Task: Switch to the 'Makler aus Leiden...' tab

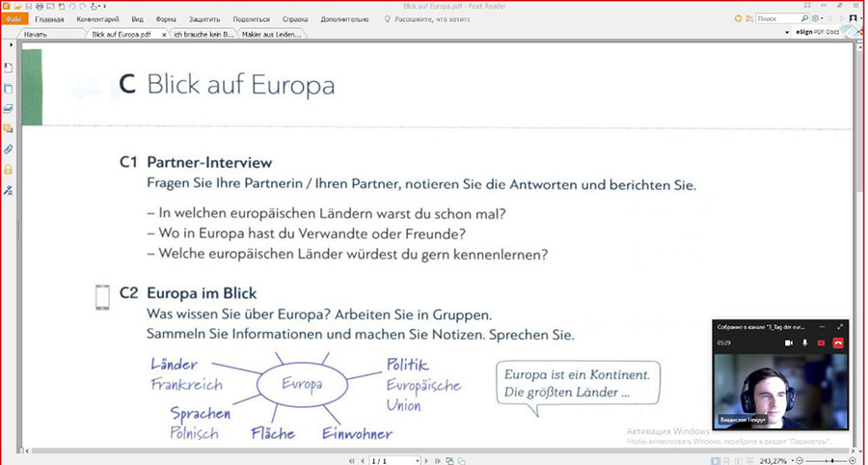Action: point(271,34)
